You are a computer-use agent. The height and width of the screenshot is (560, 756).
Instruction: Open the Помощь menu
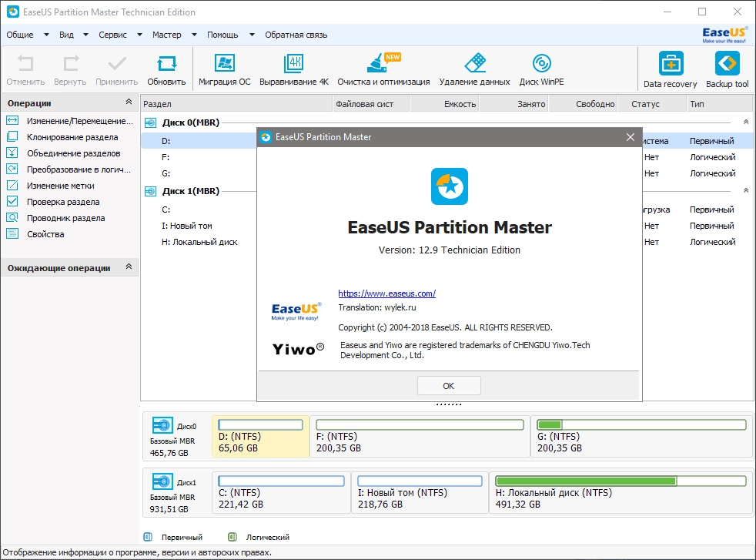click(222, 35)
